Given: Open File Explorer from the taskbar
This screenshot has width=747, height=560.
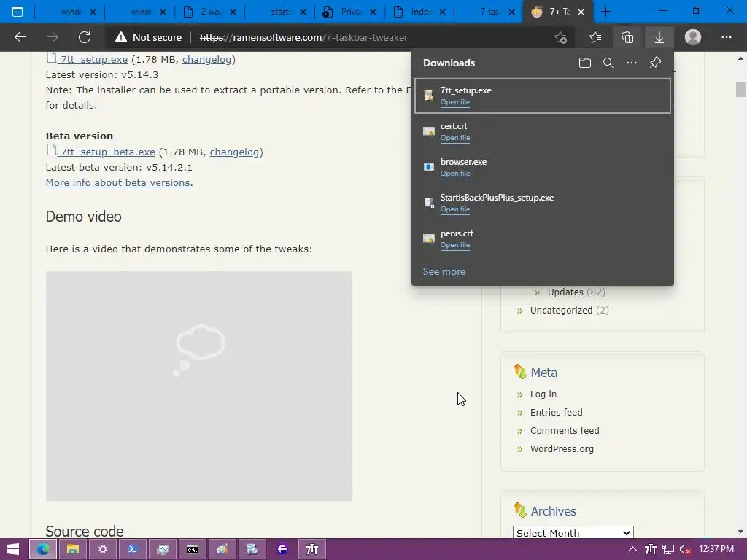Looking at the screenshot, I should [x=72, y=549].
